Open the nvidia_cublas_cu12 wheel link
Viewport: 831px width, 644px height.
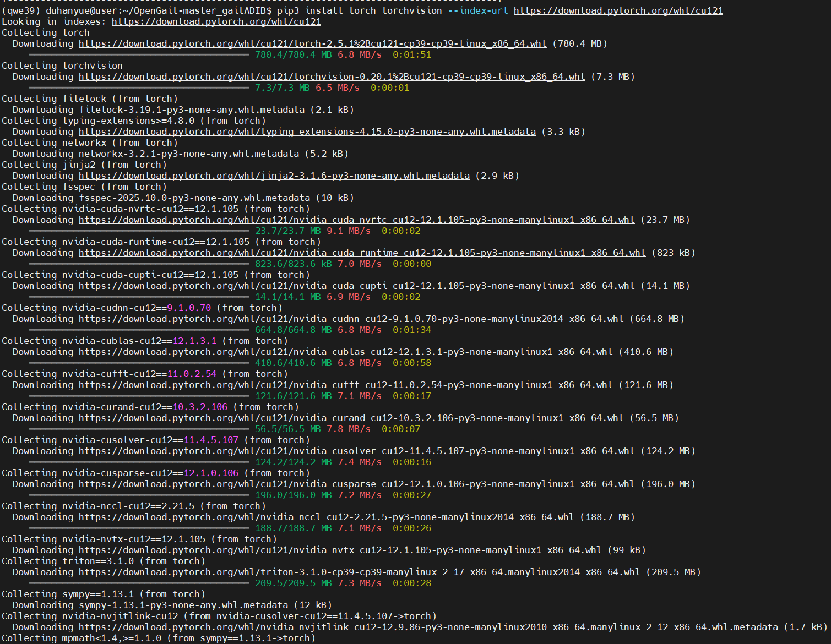345,352
